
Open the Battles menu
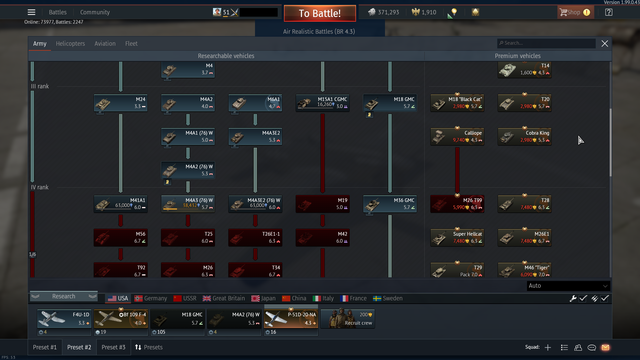[x=58, y=12]
